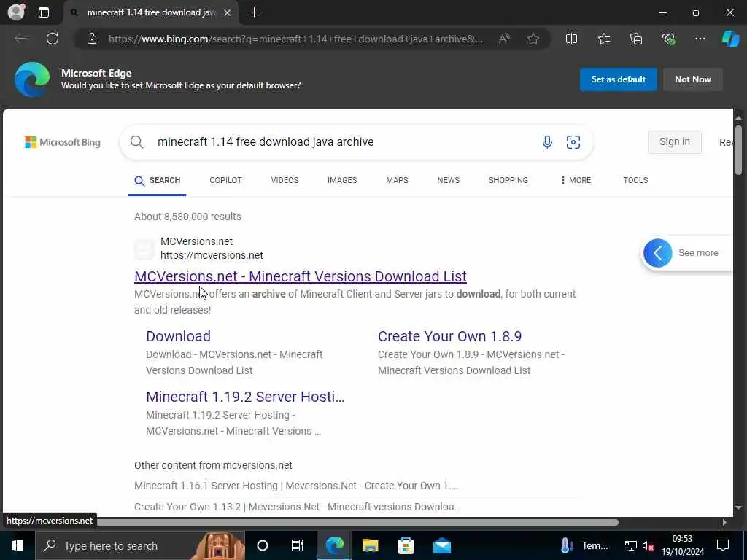Open the Favorites list
This screenshot has height=560, width=747.
click(x=604, y=39)
